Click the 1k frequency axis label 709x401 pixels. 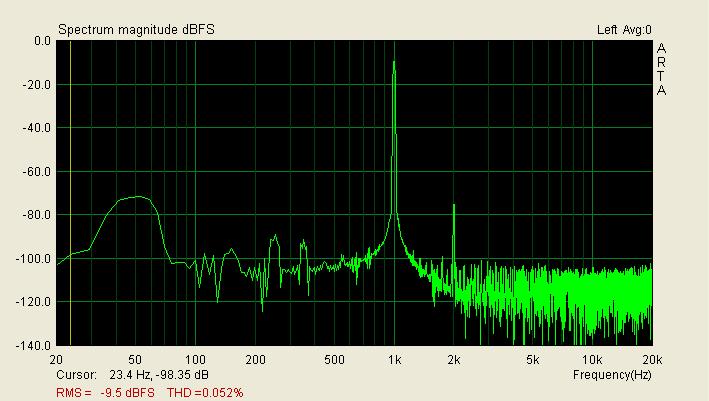(x=394, y=360)
